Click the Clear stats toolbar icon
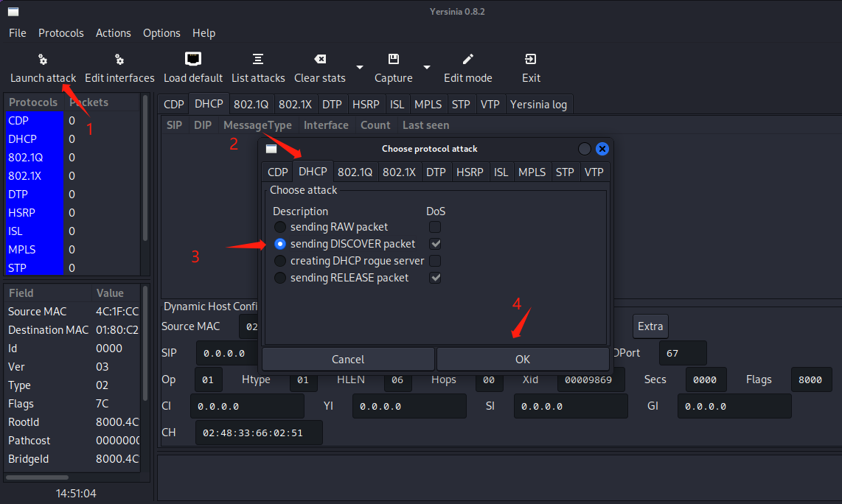The height and width of the screenshot is (504, 842). pyautogui.click(x=320, y=59)
